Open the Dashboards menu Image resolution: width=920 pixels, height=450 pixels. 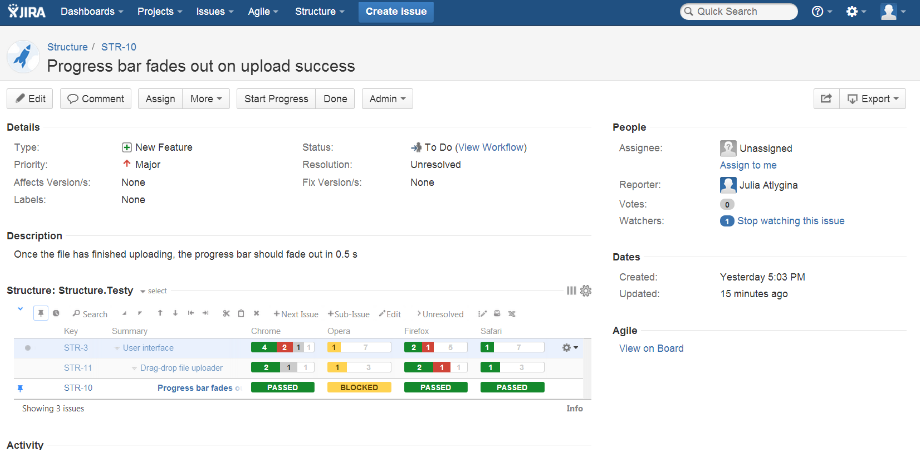tap(92, 12)
